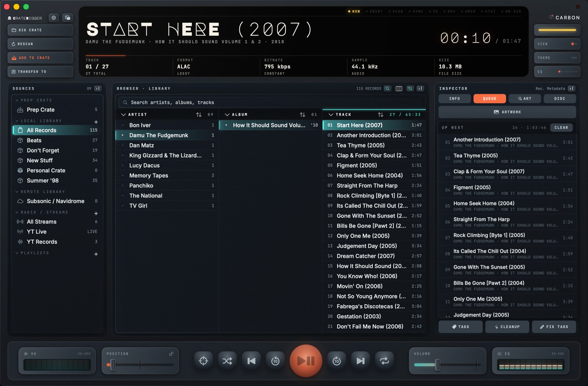
Task: Toggle the EQ switch in right panel
Action: pyautogui.click(x=557, y=72)
